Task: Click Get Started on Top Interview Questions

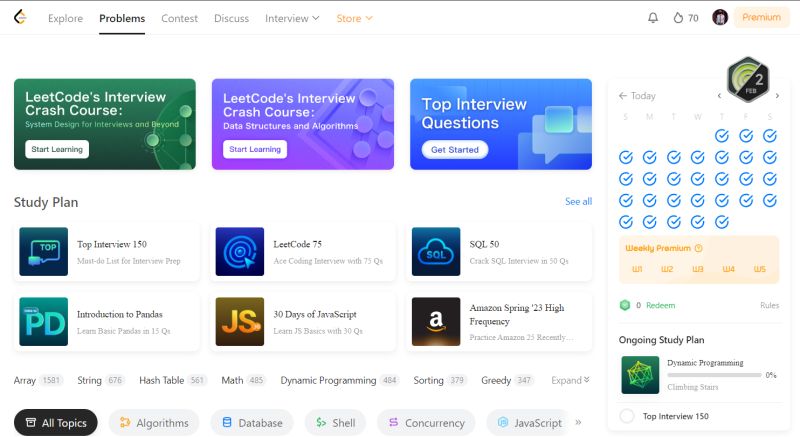Action: (455, 150)
